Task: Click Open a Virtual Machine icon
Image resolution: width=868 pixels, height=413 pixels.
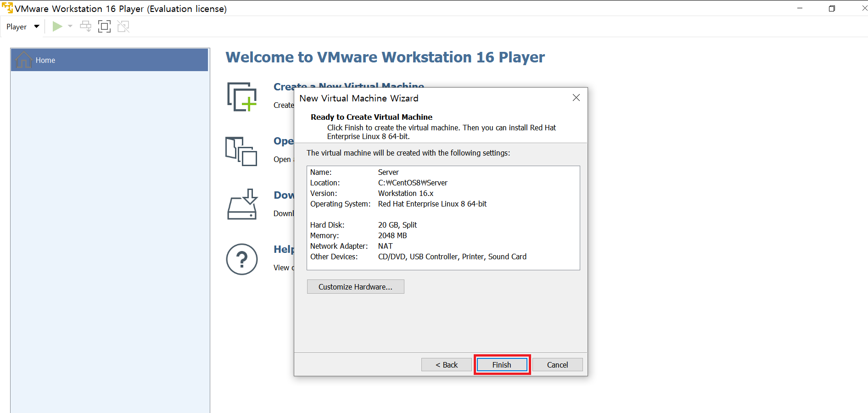Action: click(x=241, y=151)
